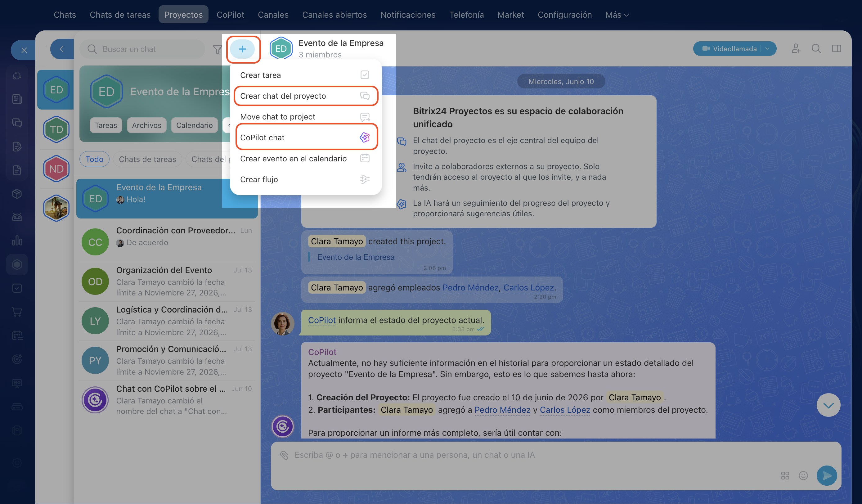Open the Pedro Méndez link in CoPilot reply
The image size is (862, 504).
pos(502,410)
